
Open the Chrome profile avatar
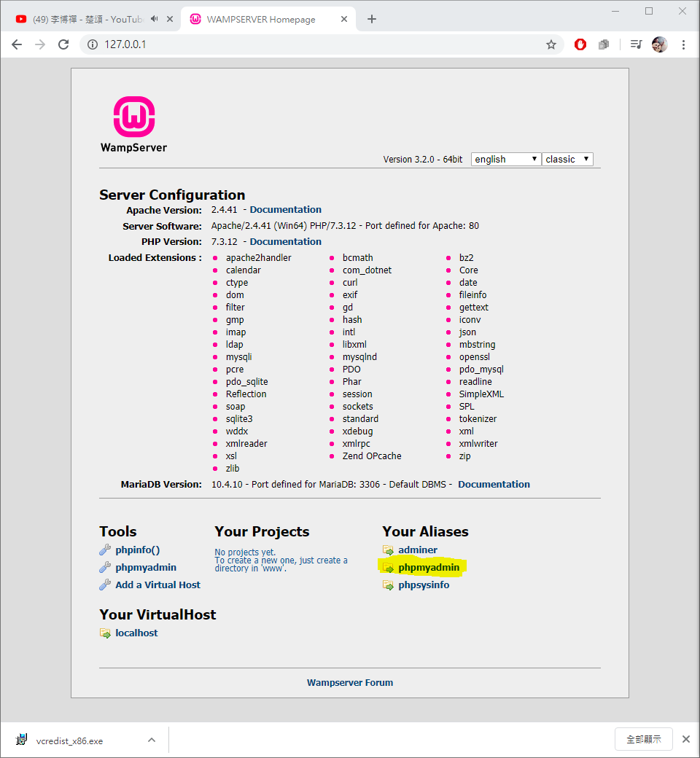point(659,44)
